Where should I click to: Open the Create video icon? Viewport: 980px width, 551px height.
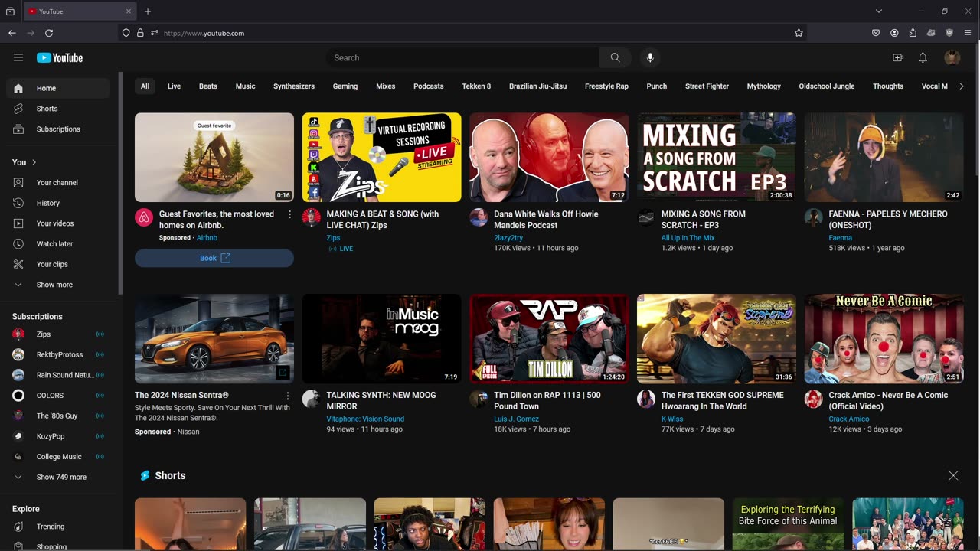[898, 57]
